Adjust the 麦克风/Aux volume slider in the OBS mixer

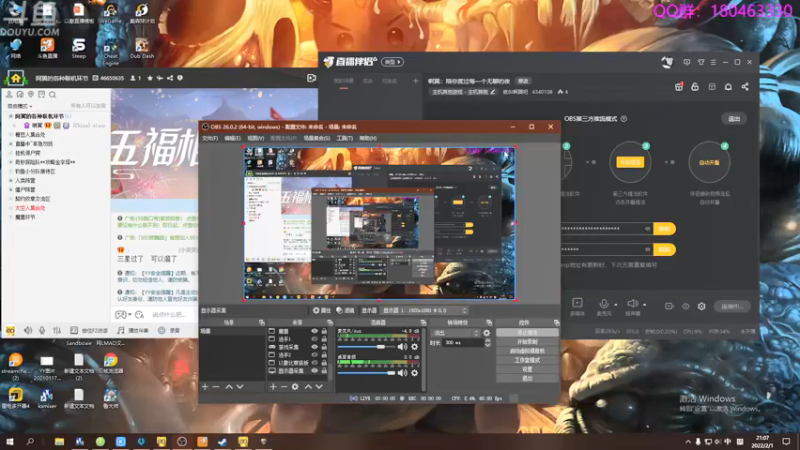(x=366, y=347)
